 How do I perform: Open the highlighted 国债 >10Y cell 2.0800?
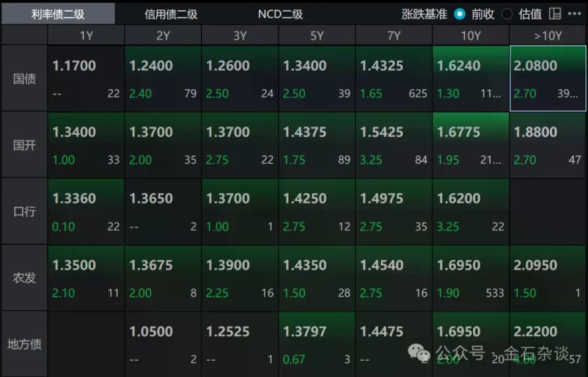tap(547, 78)
